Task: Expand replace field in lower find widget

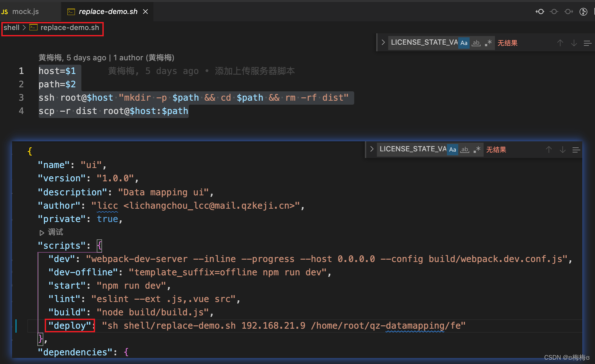Action: (x=372, y=149)
